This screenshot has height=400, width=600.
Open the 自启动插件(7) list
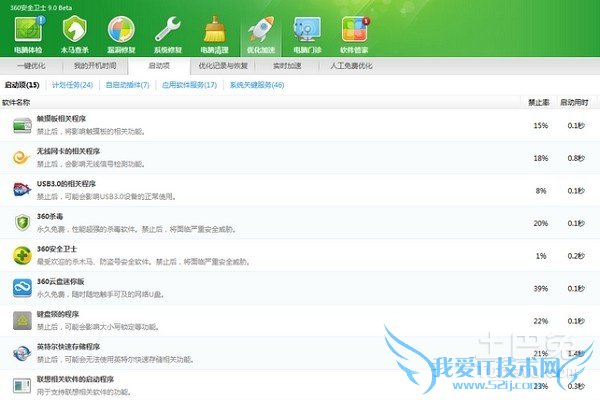point(127,85)
